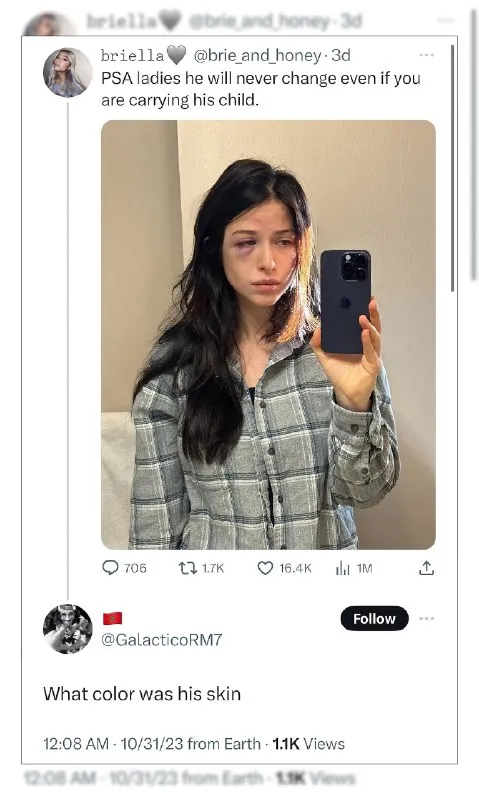
Task: Open the three-dot menu on briella's tweet
Action: coord(426,55)
